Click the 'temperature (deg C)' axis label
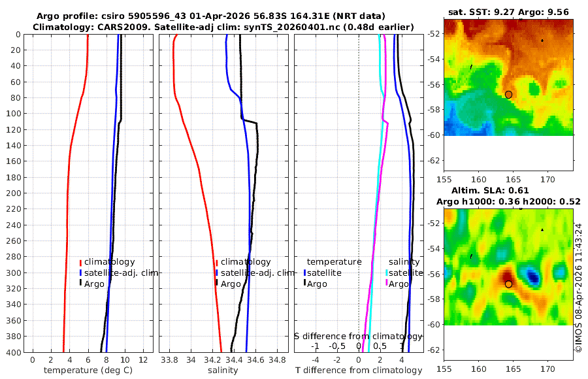588x379 pixels. (x=88, y=371)
